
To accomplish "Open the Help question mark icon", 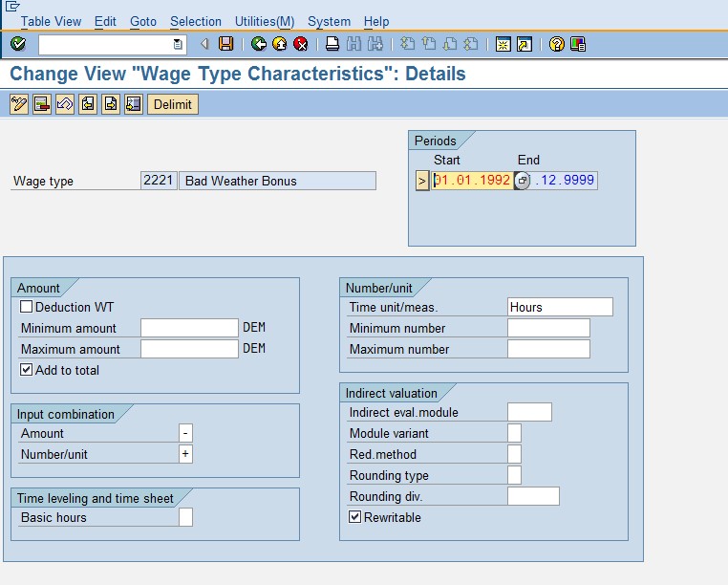I will [557, 44].
